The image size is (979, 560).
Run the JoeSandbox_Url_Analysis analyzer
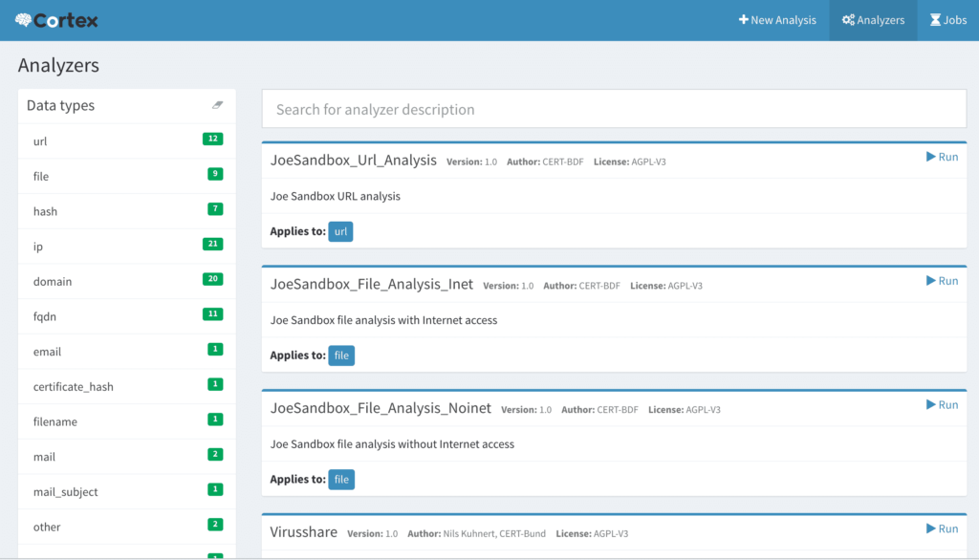point(942,157)
